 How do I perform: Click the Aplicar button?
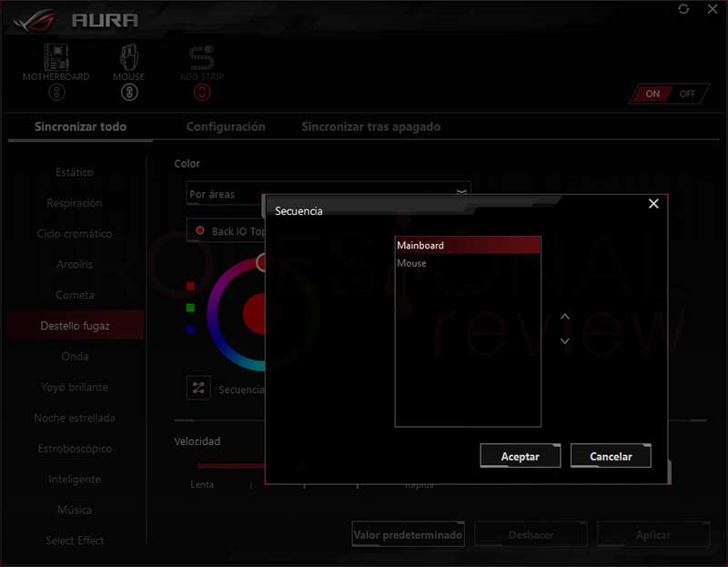[653, 534]
